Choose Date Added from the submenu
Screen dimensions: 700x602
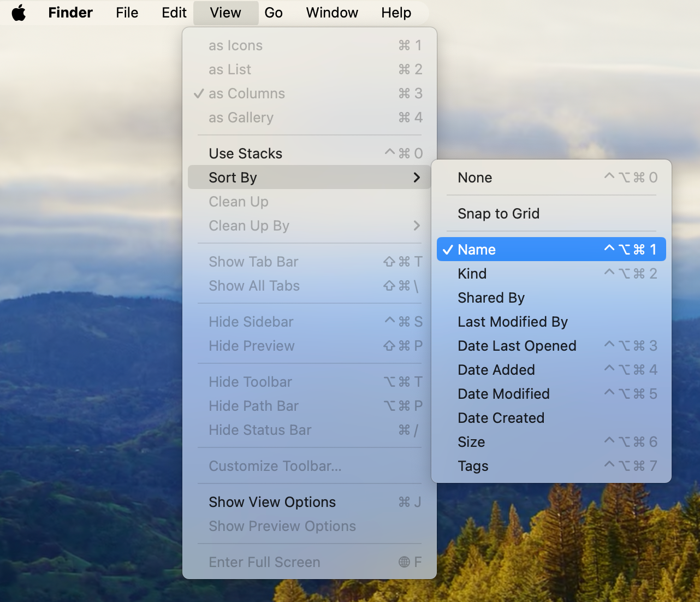(x=496, y=370)
